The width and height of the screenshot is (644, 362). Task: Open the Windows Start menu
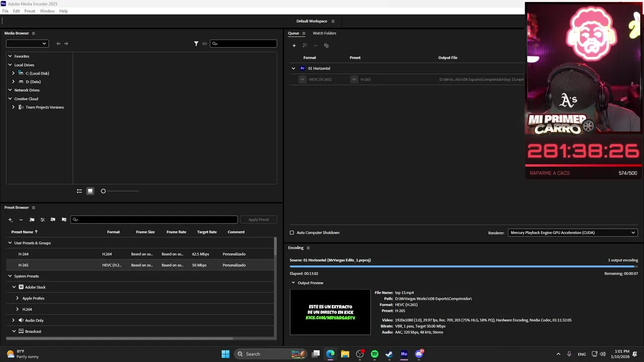click(x=225, y=354)
